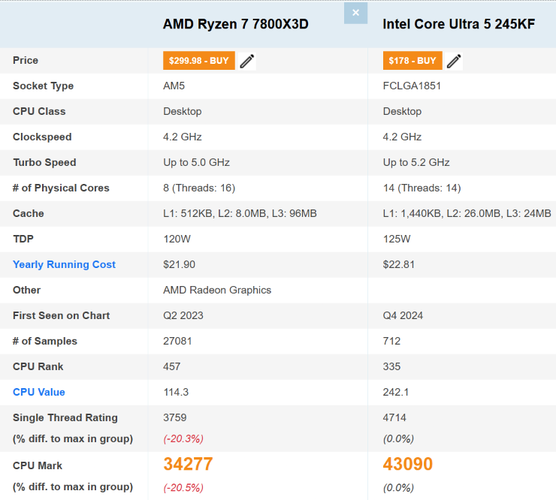Click Up to 5.0 GHz turbo value
Viewport: 556px width, 500px height.
196,162
